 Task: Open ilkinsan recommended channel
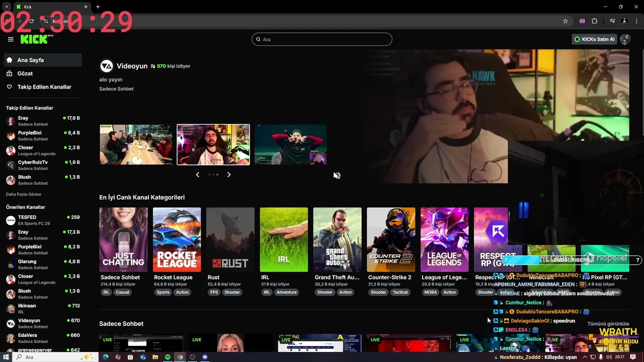pyautogui.click(x=42, y=309)
